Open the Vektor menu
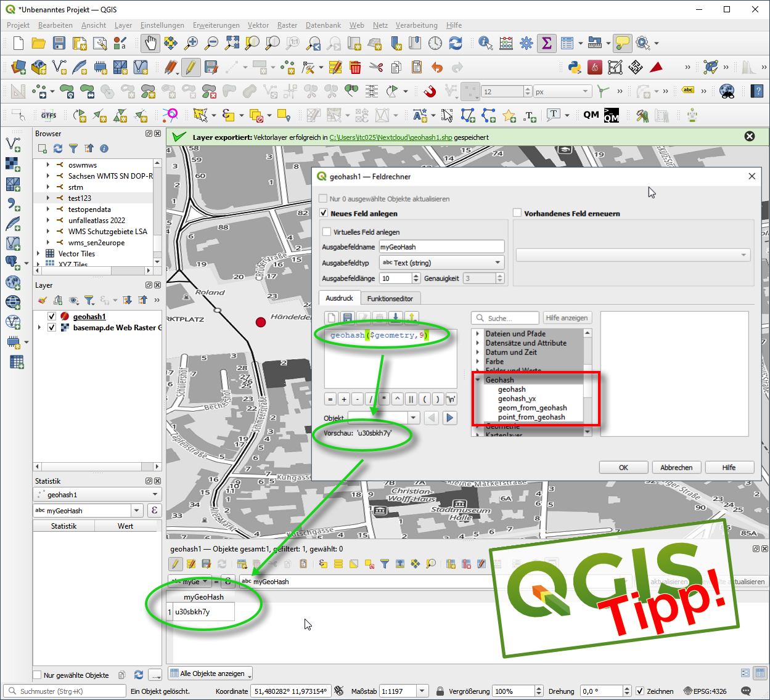 tap(258, 25)
